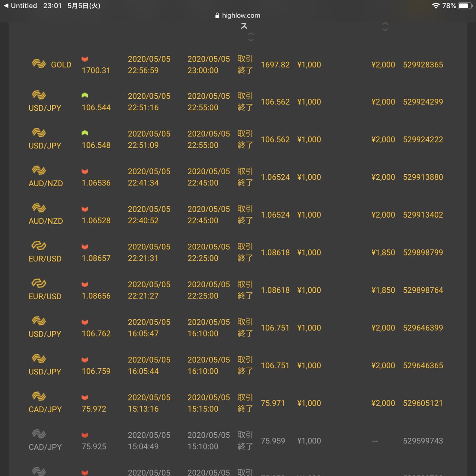Click entry rate 106.762
This screenshot has width=476, height=476.
[x=96, y=334]
